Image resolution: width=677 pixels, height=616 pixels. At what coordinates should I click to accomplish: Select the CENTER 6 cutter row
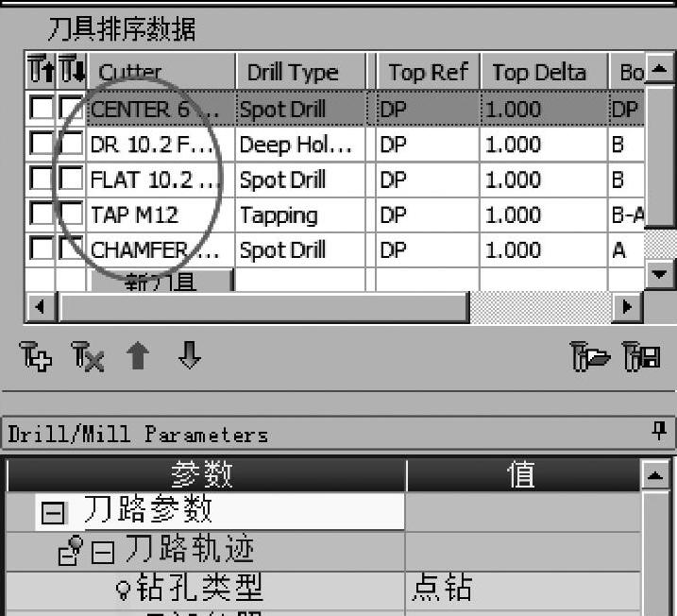335,108
